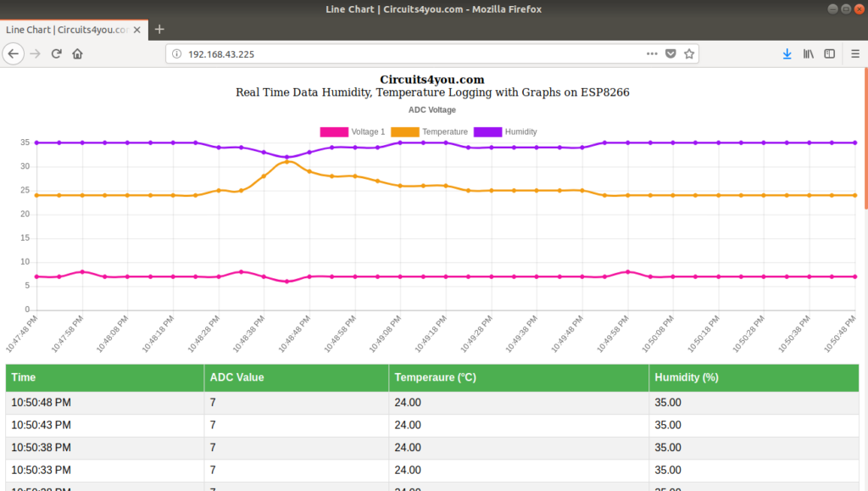Show site information for the address
Viewport: 868px width, 491px height.
click(176, 53)
